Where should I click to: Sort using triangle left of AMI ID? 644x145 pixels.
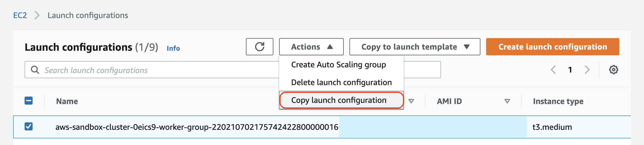point(411,101)
